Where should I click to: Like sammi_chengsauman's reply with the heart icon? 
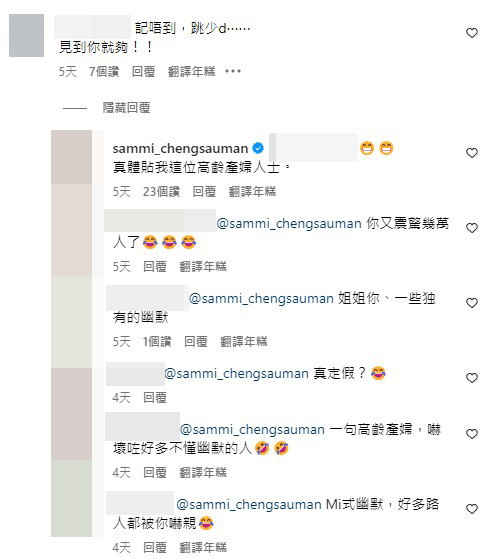click(472, 153)
